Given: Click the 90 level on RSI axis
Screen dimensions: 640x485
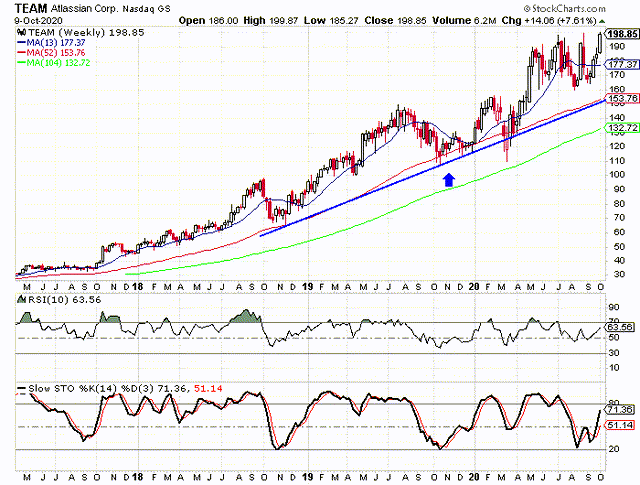Looking at the screenshot, I should point(614,307).
